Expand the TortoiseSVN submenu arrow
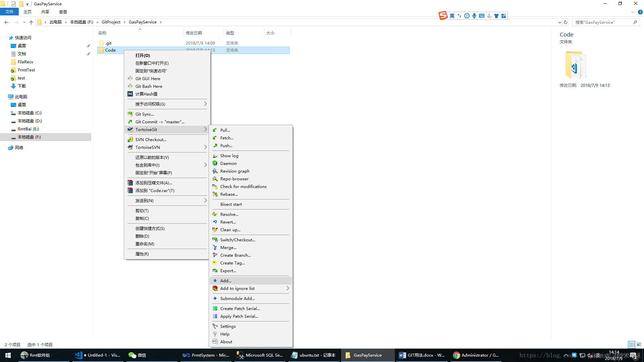Screen dimensions: 644x362 205,147
